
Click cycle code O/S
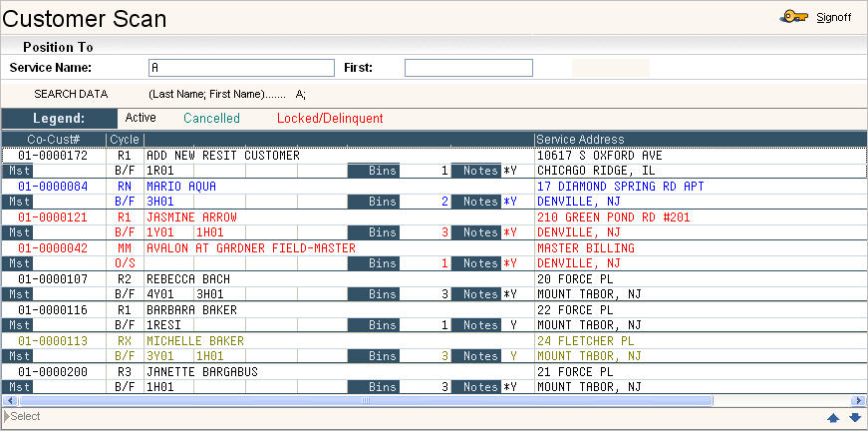click(x=125, y=263)
